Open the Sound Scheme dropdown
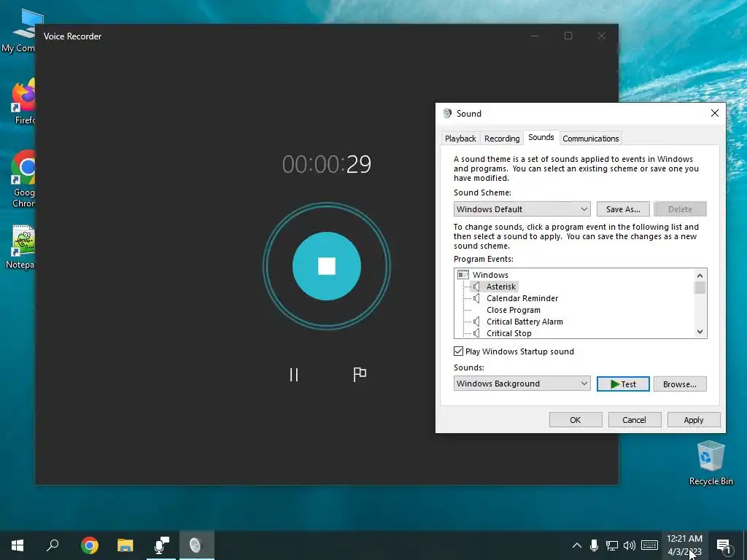The image size is (747, 560). [522, 209]
